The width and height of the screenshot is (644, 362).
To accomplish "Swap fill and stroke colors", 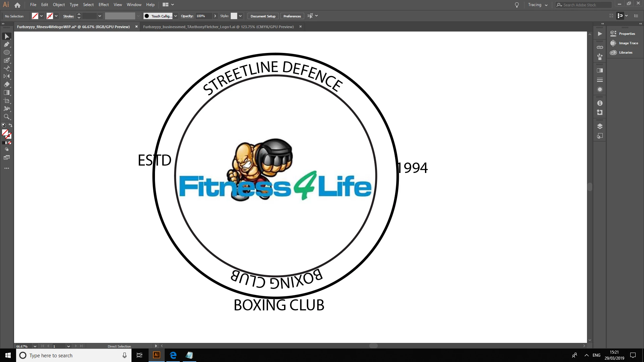I will [x=10, y=125].
